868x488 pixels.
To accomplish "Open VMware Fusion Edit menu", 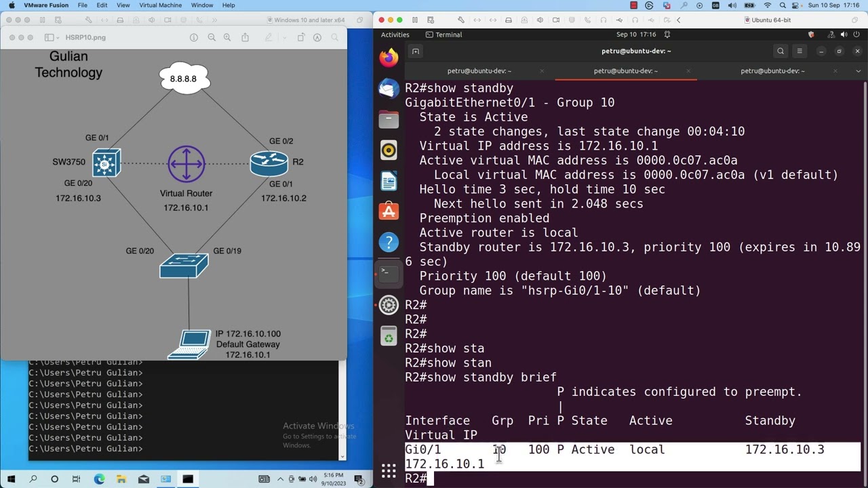I will click(102, 5).
